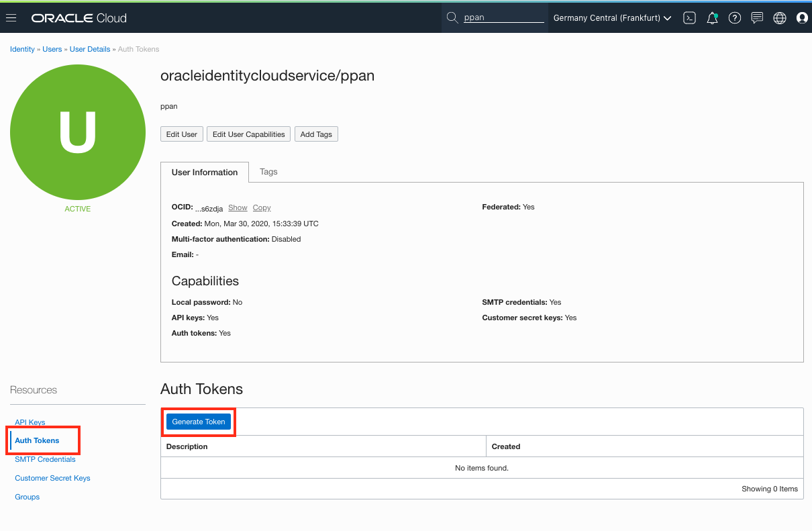812x531 pixels.
Task: Show the full OCID value
Action: [x=238, y=208]
